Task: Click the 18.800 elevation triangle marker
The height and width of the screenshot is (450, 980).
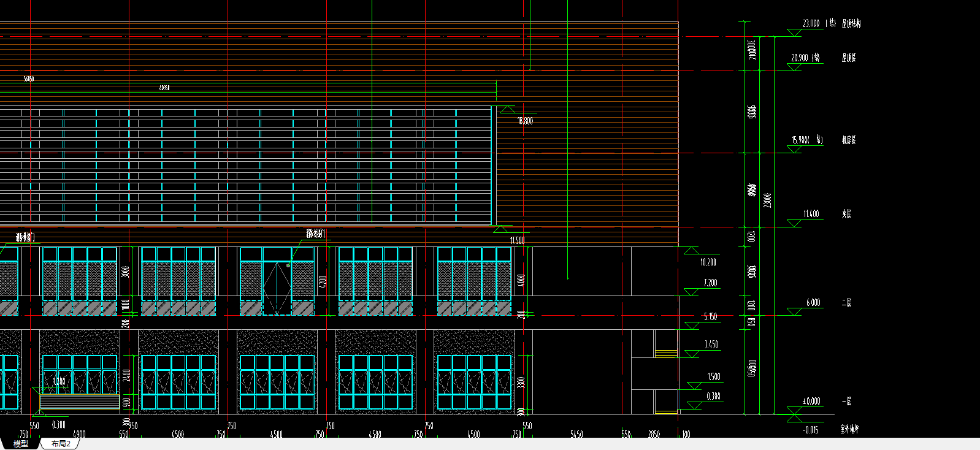Action: pyautogui.click(x=508, y=109)
